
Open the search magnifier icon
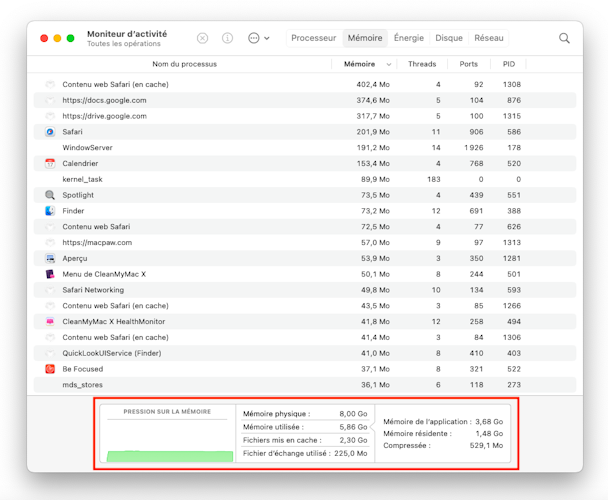pos(564,38)
